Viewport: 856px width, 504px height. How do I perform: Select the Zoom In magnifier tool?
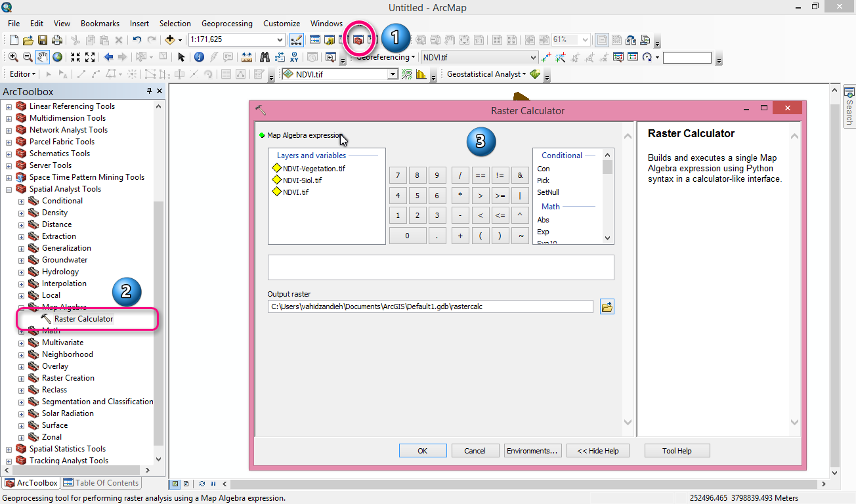(13, 57)
